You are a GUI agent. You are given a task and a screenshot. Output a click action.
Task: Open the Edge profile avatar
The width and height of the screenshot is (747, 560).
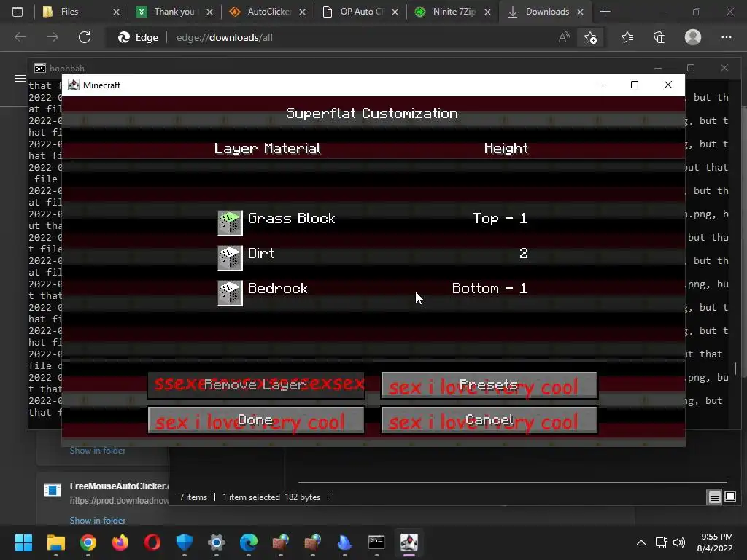[693, 37]
